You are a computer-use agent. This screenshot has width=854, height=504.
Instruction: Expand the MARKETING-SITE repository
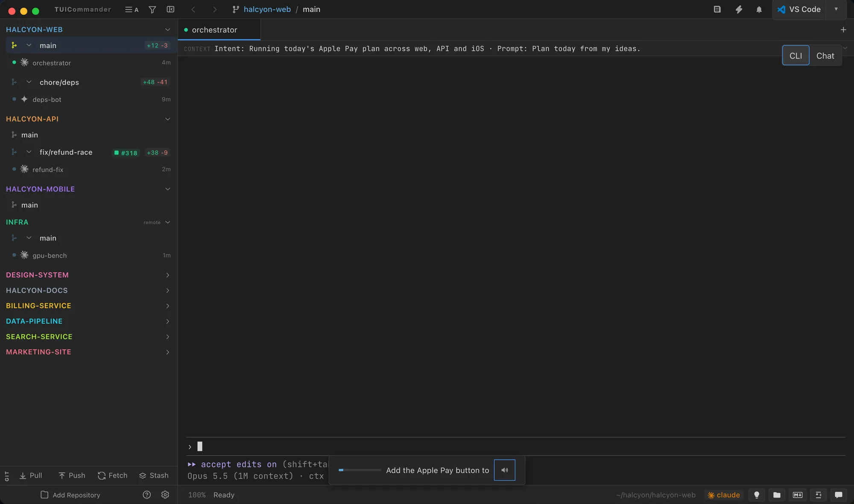167,352
